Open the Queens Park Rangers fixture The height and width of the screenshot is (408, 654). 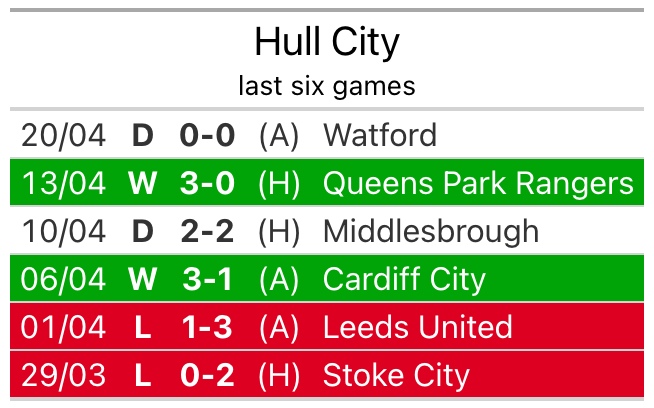tap(478, 183)
